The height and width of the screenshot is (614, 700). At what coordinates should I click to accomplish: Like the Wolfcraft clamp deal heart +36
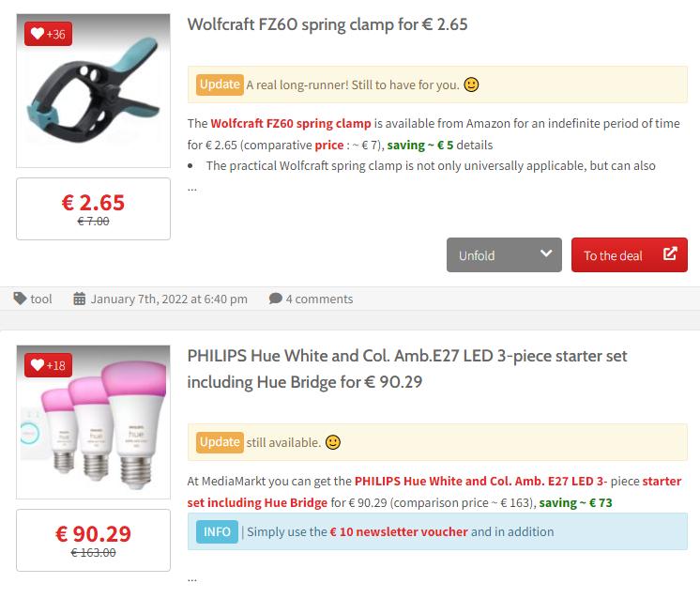click(48, 34)
